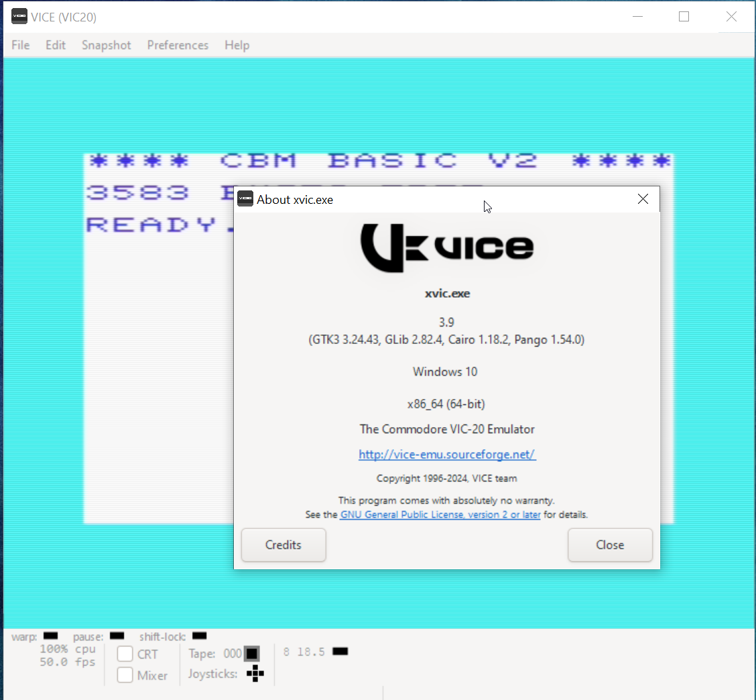Click the "100% cpu" status text
This screenshot has width=756, height=700.
tap(68, 649)
